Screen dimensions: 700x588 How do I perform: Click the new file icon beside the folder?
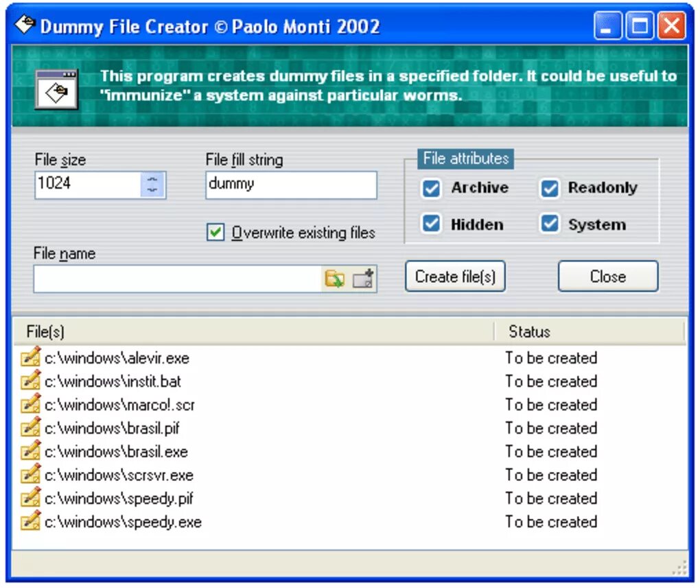(362, 278)
